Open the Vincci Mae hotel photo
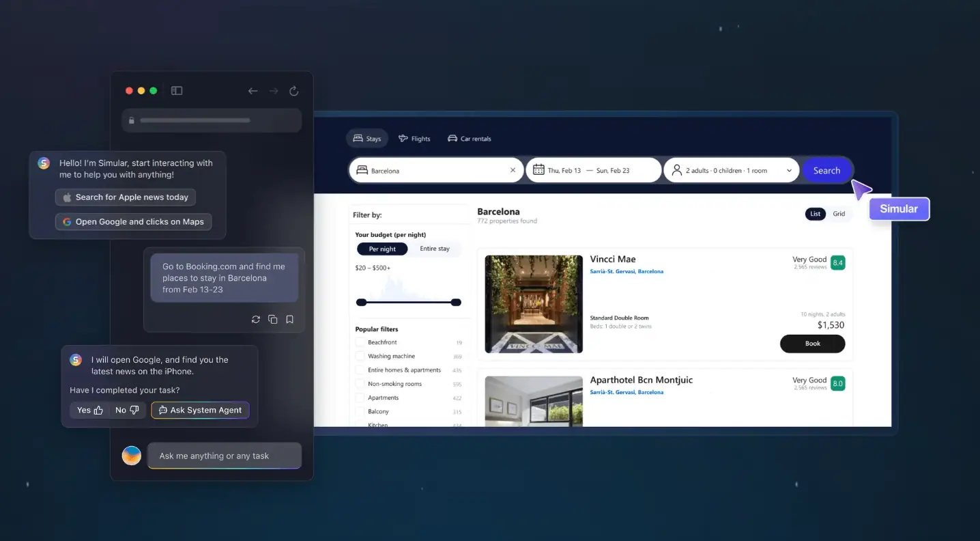This screenshot has width=980, height=541. tap(534, 304)
